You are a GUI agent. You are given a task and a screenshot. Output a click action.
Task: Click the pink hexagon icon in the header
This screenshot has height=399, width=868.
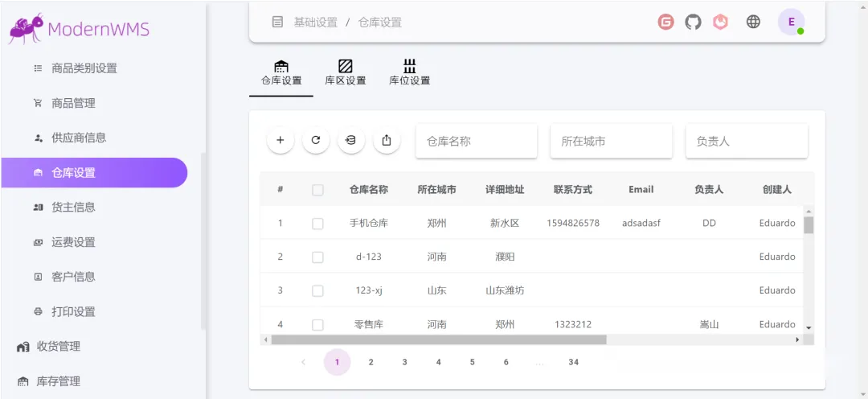720,22
